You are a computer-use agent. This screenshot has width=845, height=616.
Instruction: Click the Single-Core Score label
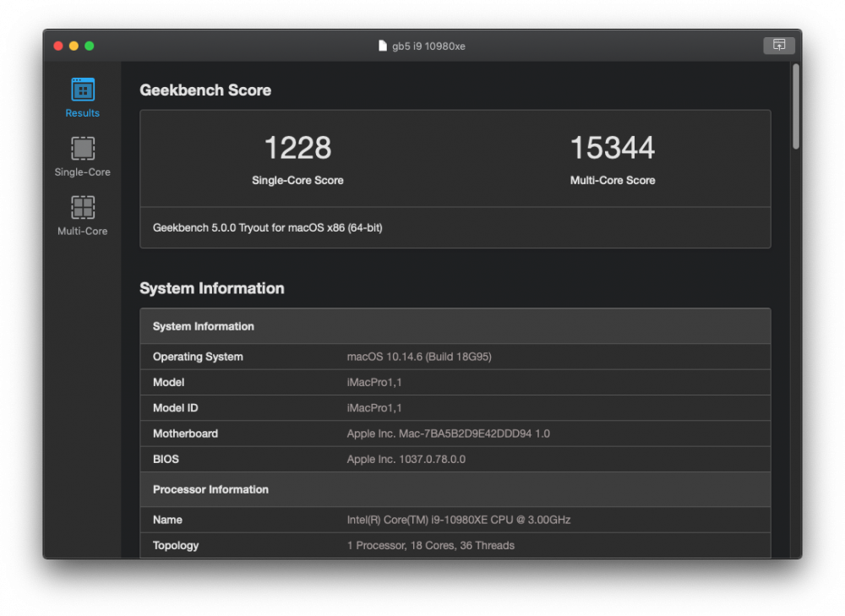297,181
